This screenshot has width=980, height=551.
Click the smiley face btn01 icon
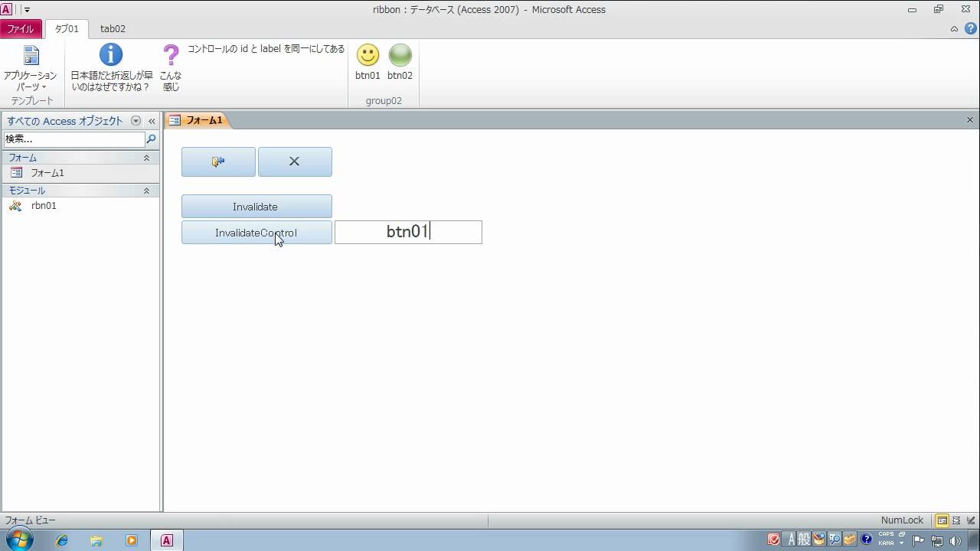click(367, 55)
